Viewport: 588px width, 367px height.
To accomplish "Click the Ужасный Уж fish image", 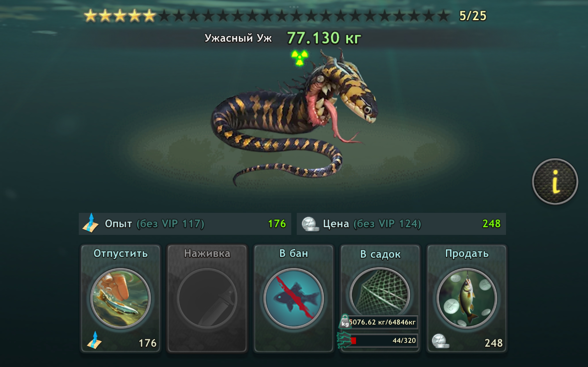I will click(x=294, y=117).
